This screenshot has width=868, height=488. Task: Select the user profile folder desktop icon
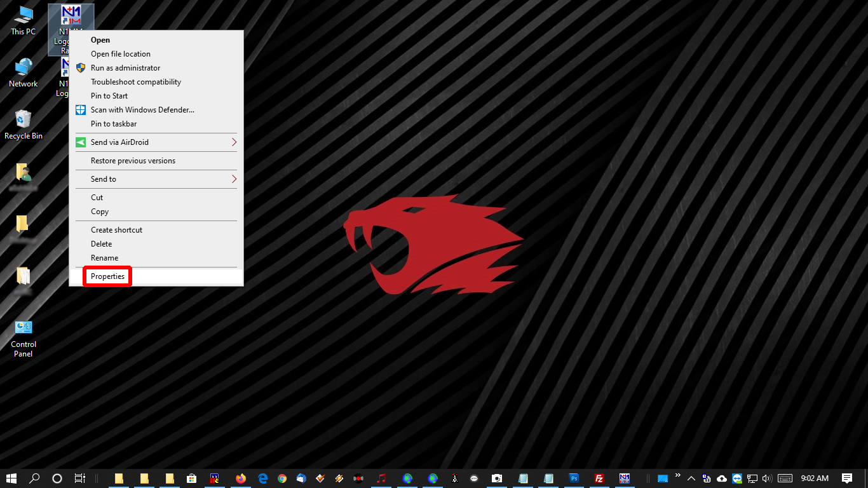(24, 177)
